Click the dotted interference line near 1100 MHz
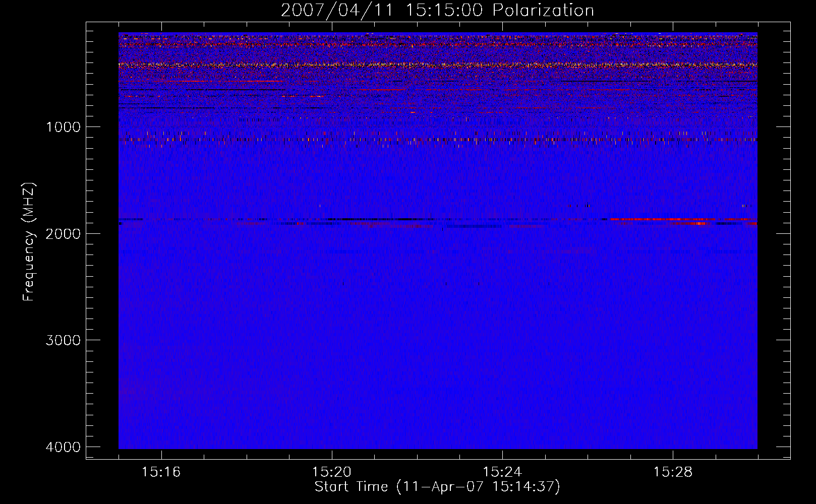This screenshot has height=504, width=816. point(438,140)
